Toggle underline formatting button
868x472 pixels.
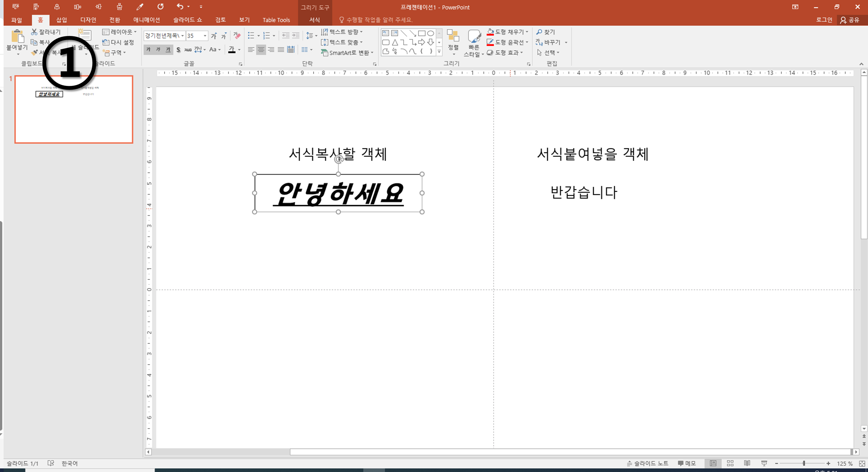tap(168, 50)
